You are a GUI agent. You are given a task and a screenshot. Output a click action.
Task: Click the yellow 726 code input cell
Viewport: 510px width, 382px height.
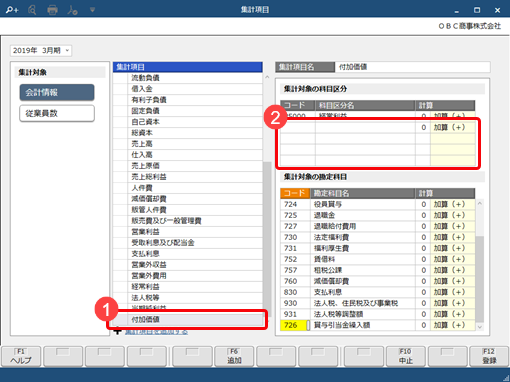(x=293, y=325)
